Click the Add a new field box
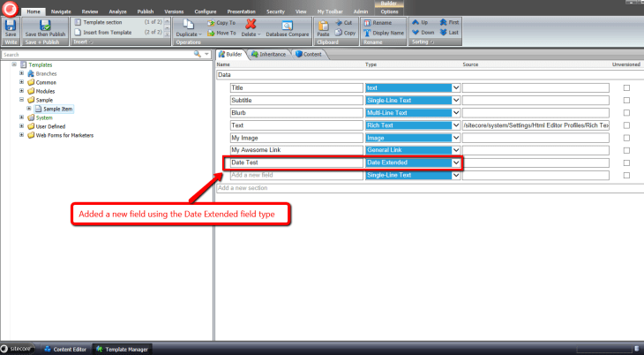The height and width of the screenshot is (355, 644). (296, 175)
